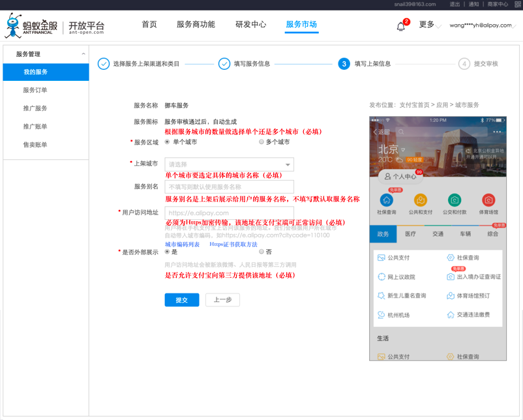The height and width of the screenshot is (420, 523).
Task: Click the step 4 numbered circle
Action: (464, 64)
